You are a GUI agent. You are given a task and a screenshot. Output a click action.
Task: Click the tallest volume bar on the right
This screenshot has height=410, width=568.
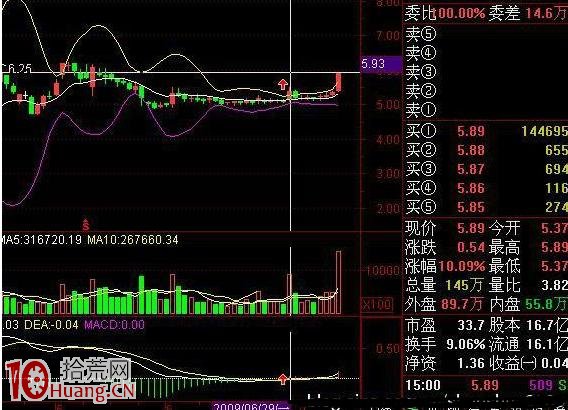338,282
